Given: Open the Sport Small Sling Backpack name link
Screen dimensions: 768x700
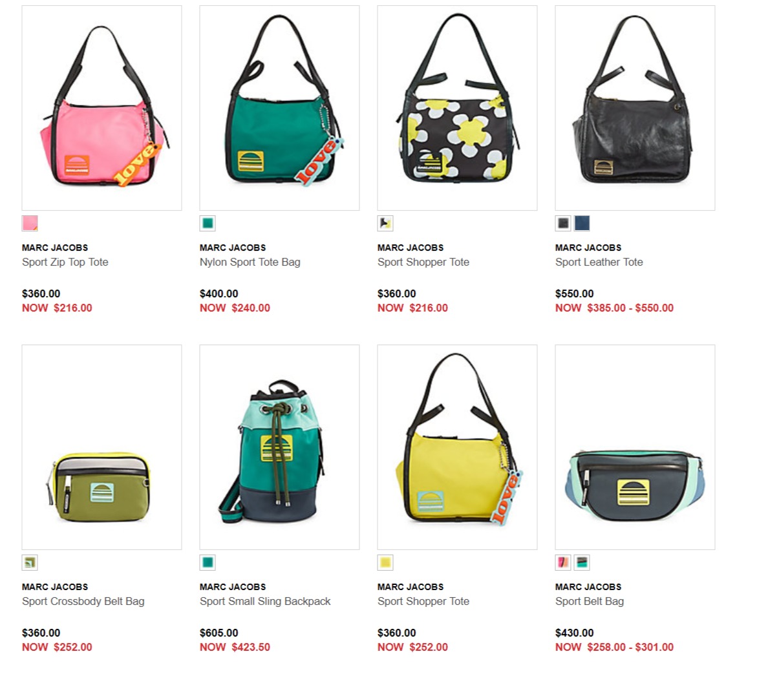Looking at the screenshot, I should [265, 602].
